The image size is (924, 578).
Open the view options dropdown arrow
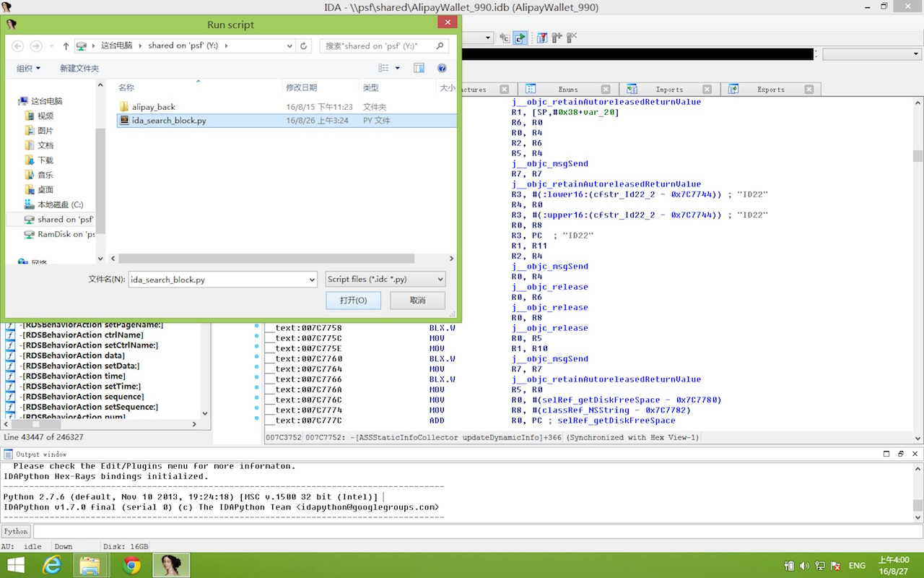pos(398,68)
